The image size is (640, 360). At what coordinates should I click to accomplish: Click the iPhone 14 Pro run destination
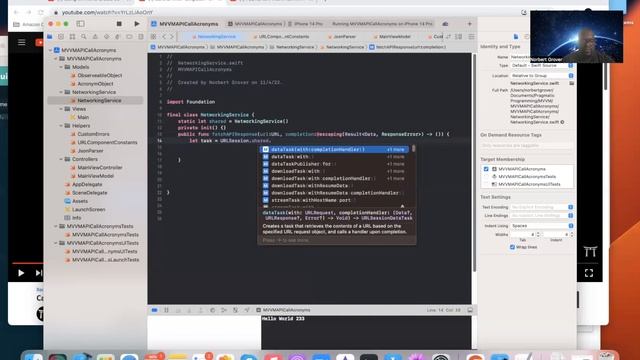[x=305, y=24]
